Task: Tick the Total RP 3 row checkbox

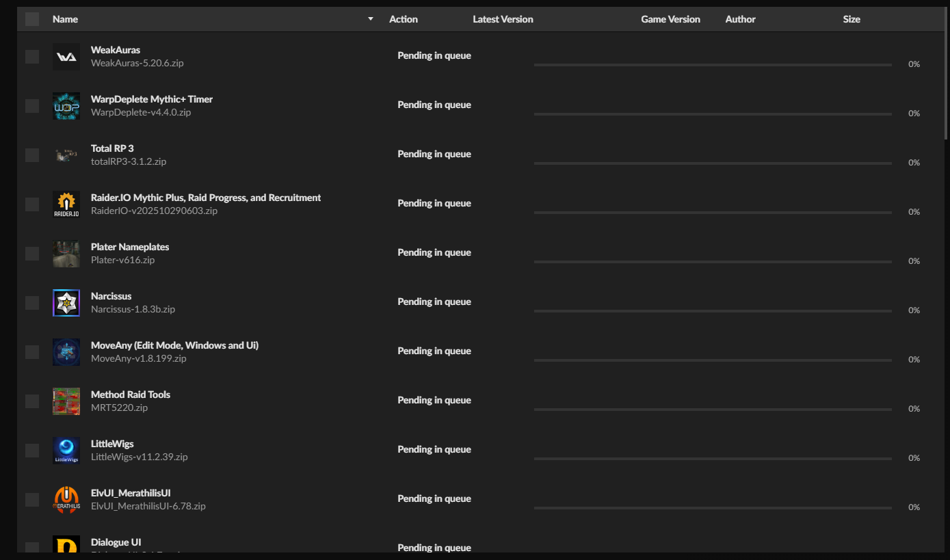Action: click(32, 155)
